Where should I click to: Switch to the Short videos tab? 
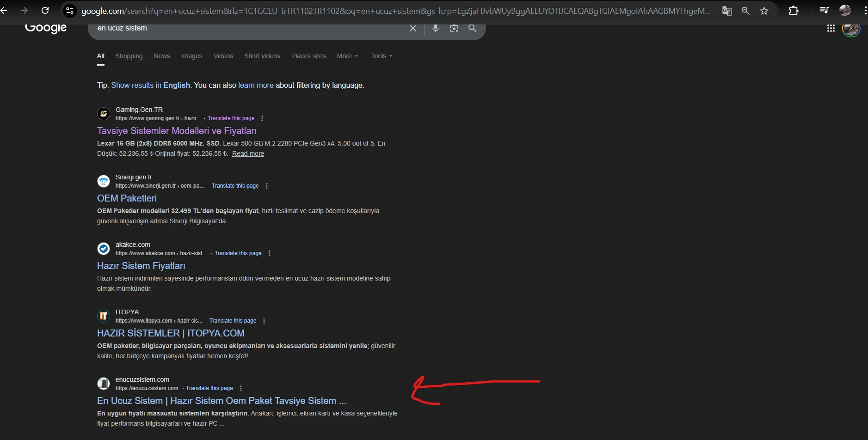262,56
